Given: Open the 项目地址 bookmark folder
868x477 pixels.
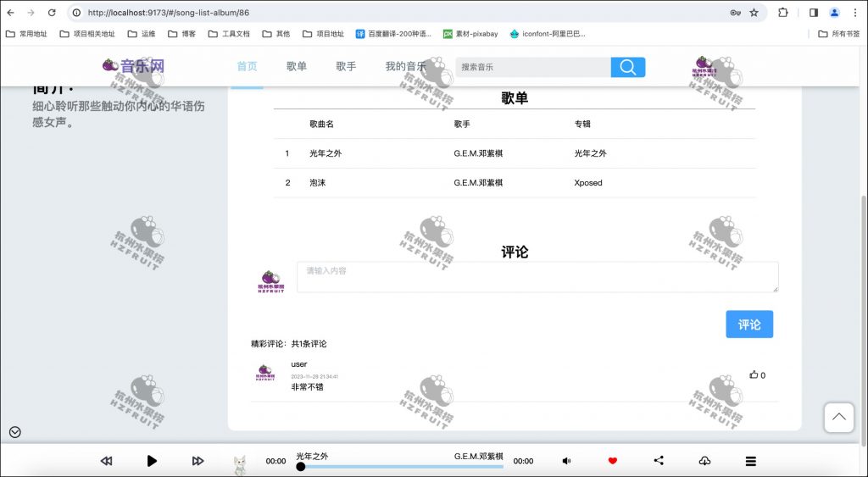Looking at the screenshot, I should coord(323,34).
